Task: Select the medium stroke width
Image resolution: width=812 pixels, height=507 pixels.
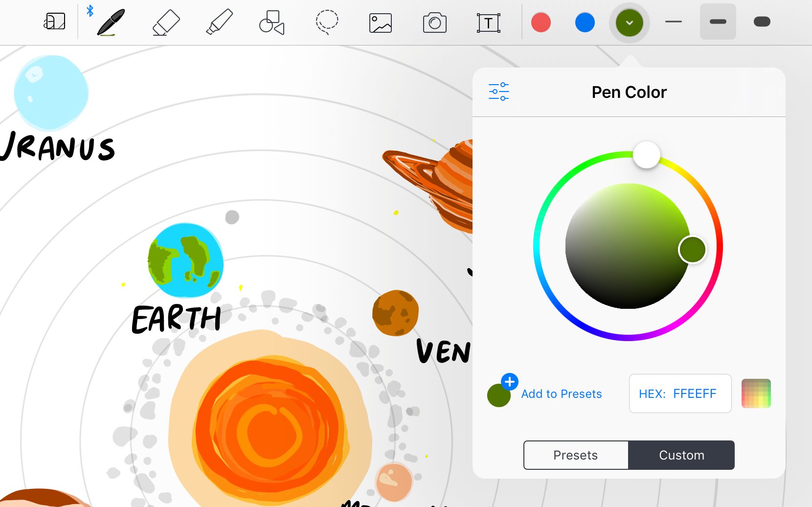Action: (718, 22)
